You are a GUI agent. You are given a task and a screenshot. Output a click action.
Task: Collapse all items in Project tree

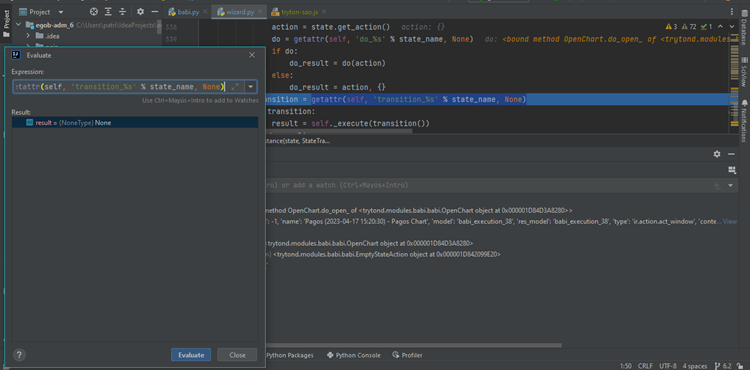pyautogui.click(x=122, y=11)
